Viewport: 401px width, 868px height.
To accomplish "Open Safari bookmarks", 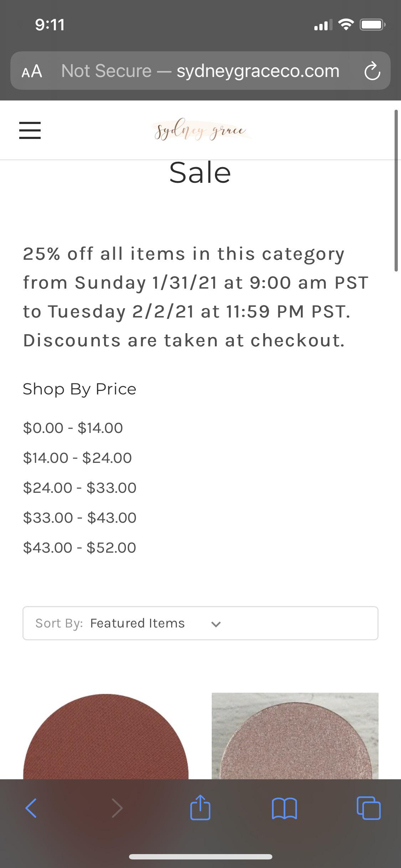I will (285, 808).
